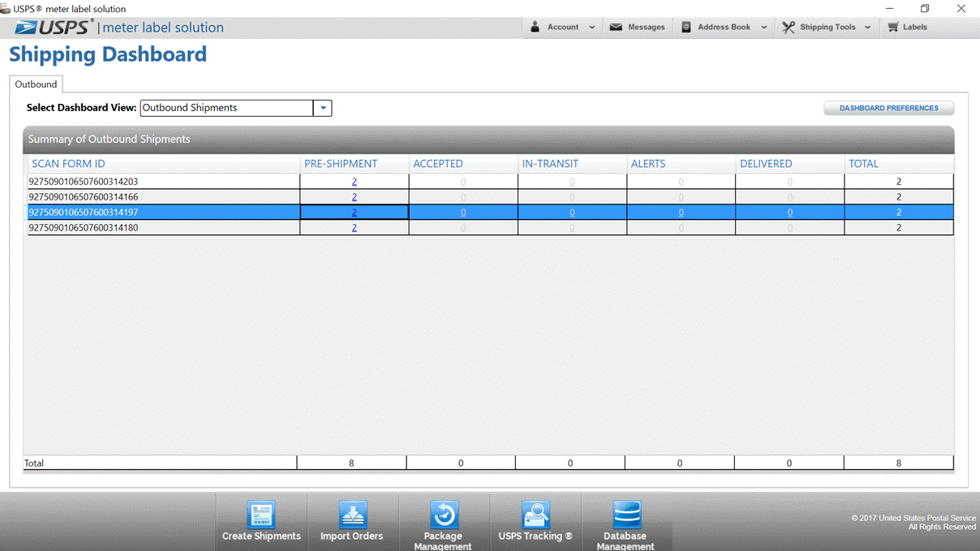Open the Labels menu item
Image resolution: width=980 pixels, height=551 pixels.
tap(907, 27)
